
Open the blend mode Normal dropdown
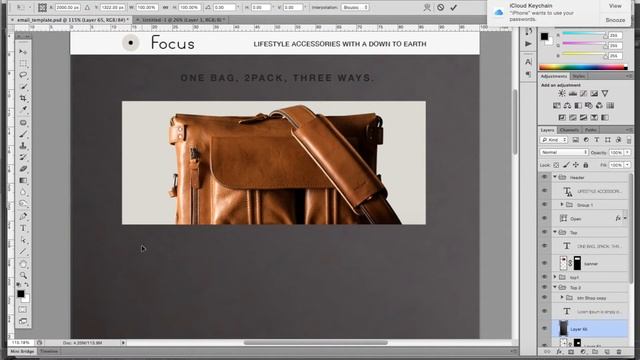tap(564, 152)
